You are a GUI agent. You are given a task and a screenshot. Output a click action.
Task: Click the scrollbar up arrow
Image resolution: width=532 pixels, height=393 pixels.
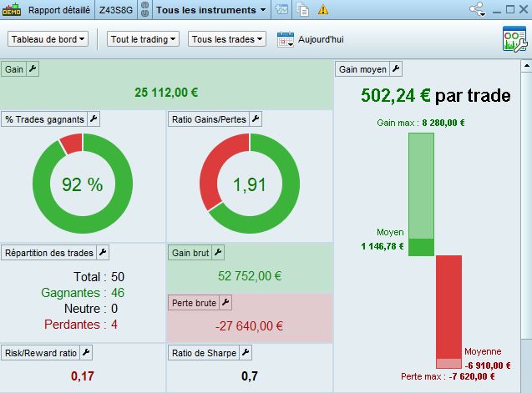526,66
